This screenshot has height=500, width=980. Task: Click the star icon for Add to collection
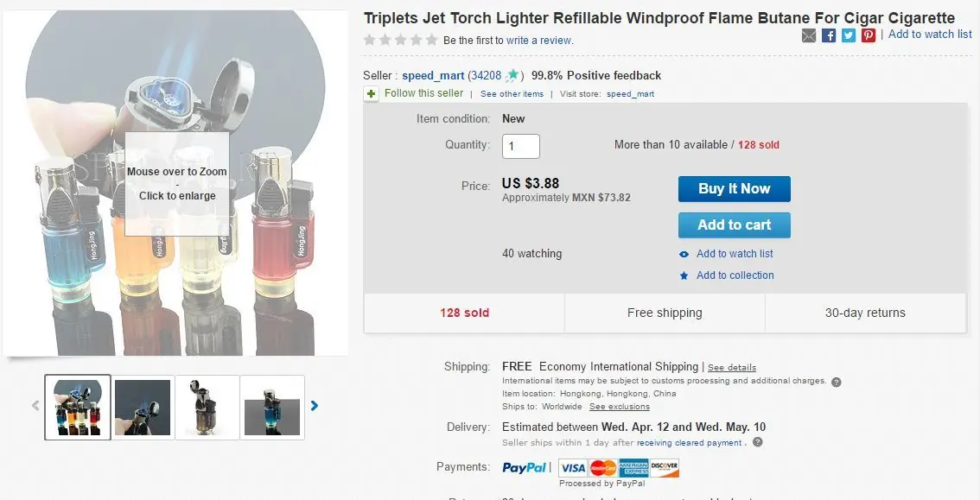pos(684,276)
